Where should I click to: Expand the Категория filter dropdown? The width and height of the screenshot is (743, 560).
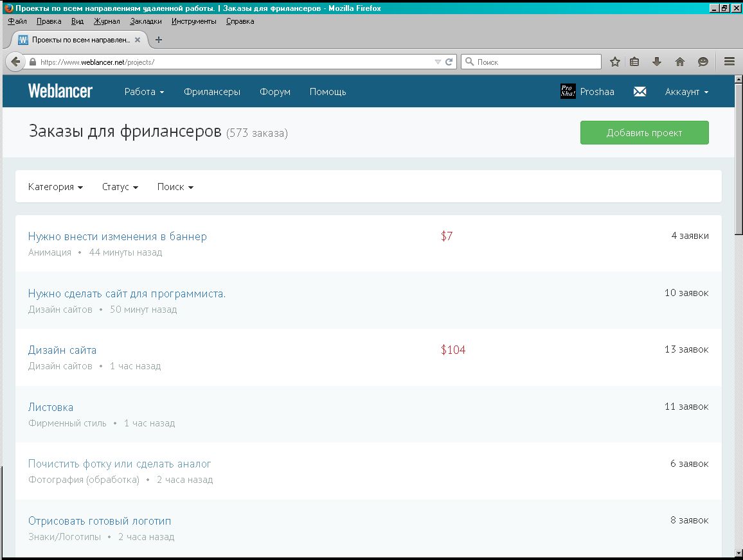(55, 187)
